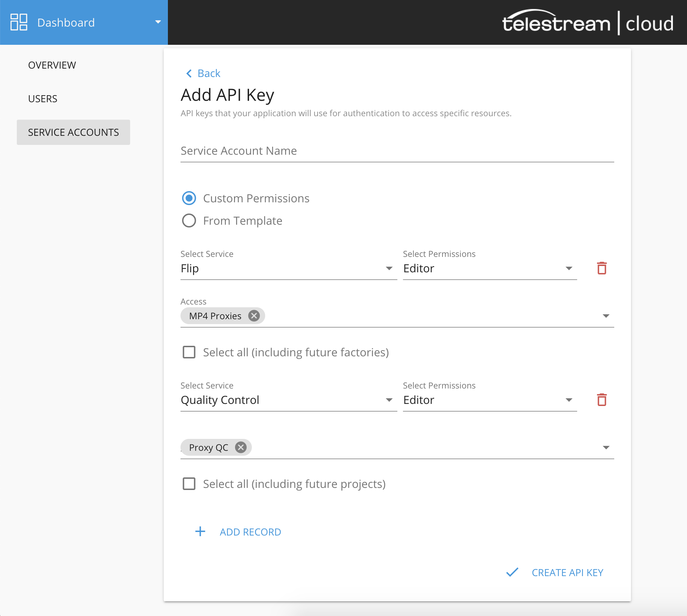Viewport: 687px width, 616px height.
Task: Delete the Flip service record
Action: pos(602,268)
